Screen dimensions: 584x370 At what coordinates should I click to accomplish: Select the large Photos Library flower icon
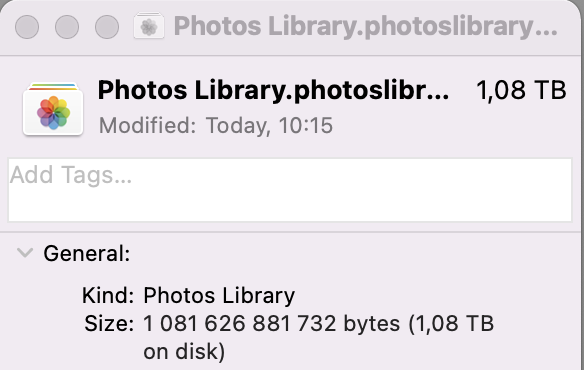click(53, 109)
